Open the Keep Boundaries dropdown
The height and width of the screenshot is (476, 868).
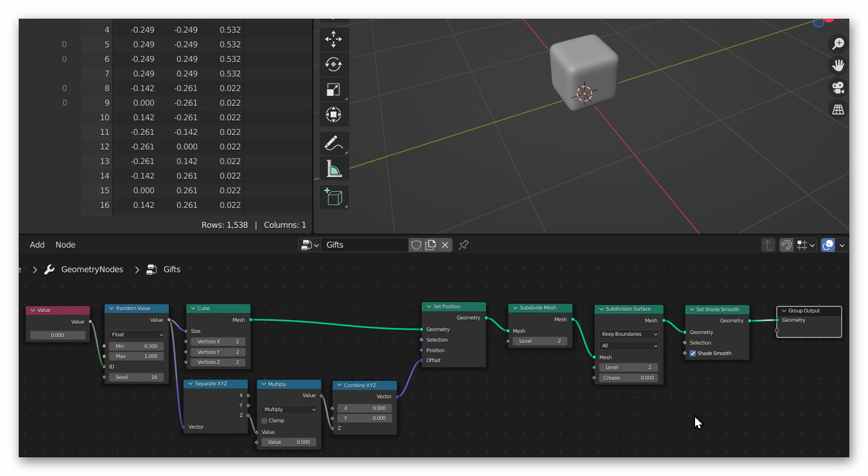click(629, 334)
